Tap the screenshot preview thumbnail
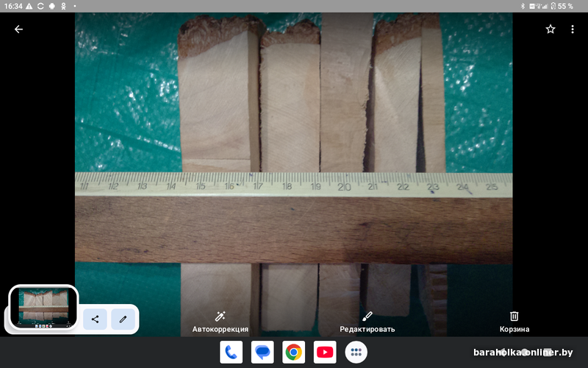The height and width of the screenshot is (368, 588). coord(43,307)
